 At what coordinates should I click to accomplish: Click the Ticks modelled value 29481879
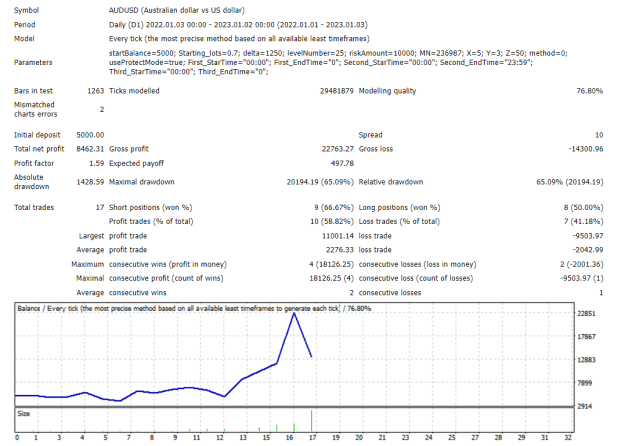tap(336, 91)
